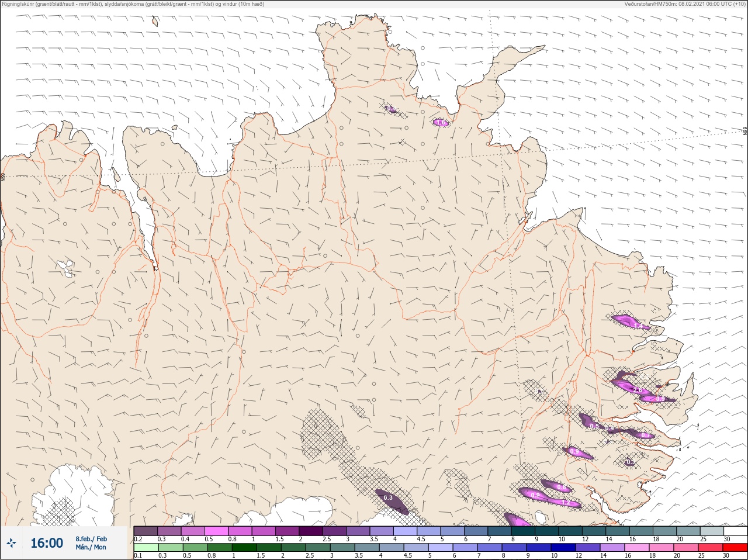Click the 0.3 value on the southern purple patch
748x560 pixels.
pos(388,497)
